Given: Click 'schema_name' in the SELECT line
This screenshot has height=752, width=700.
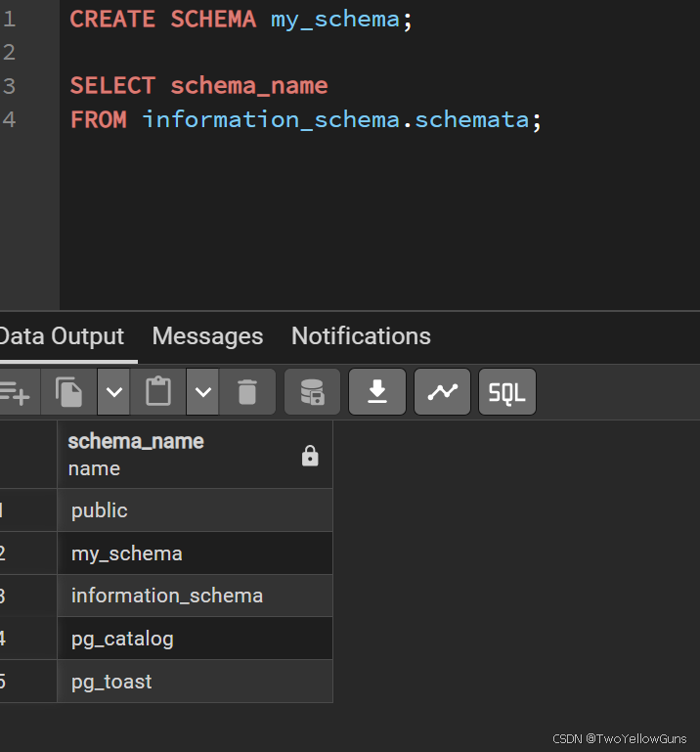Looking at the screenshot, I should click(249, 86).
